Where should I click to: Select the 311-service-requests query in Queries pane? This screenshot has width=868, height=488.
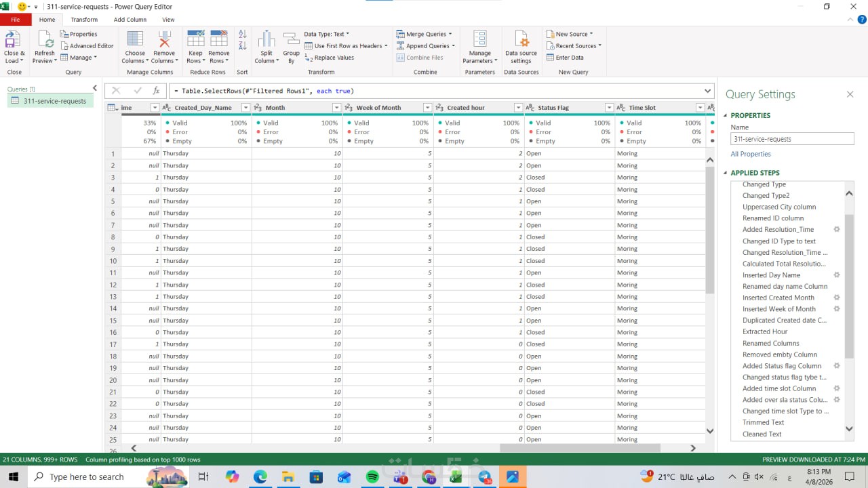(51, 101)
